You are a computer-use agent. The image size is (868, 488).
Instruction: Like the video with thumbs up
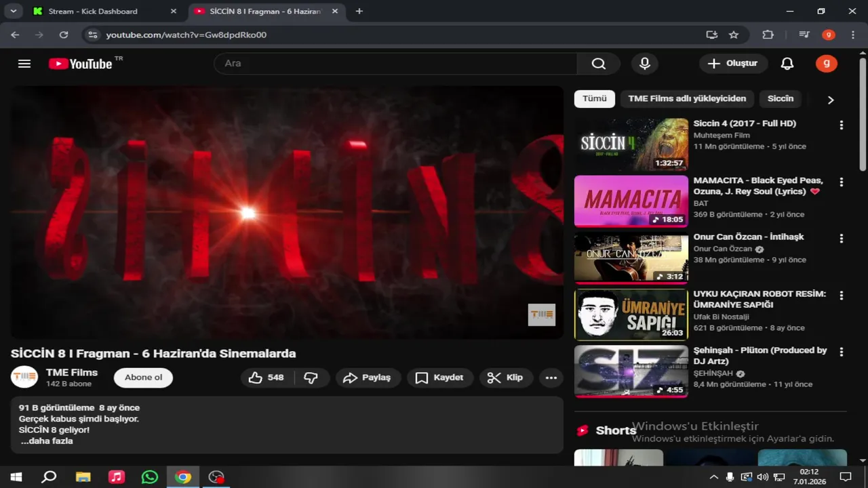coord(266,378)
